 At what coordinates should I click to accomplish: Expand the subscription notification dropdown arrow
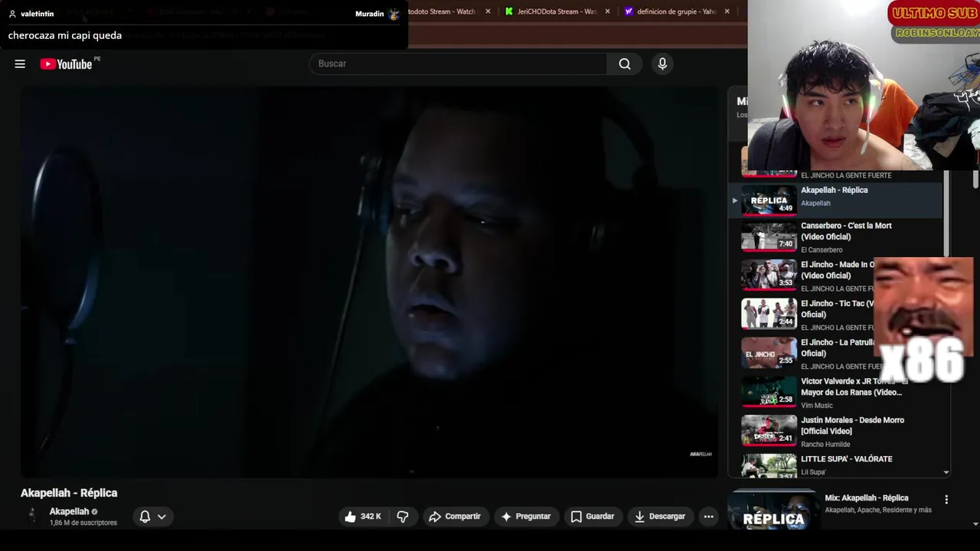(x=162, y=517)
